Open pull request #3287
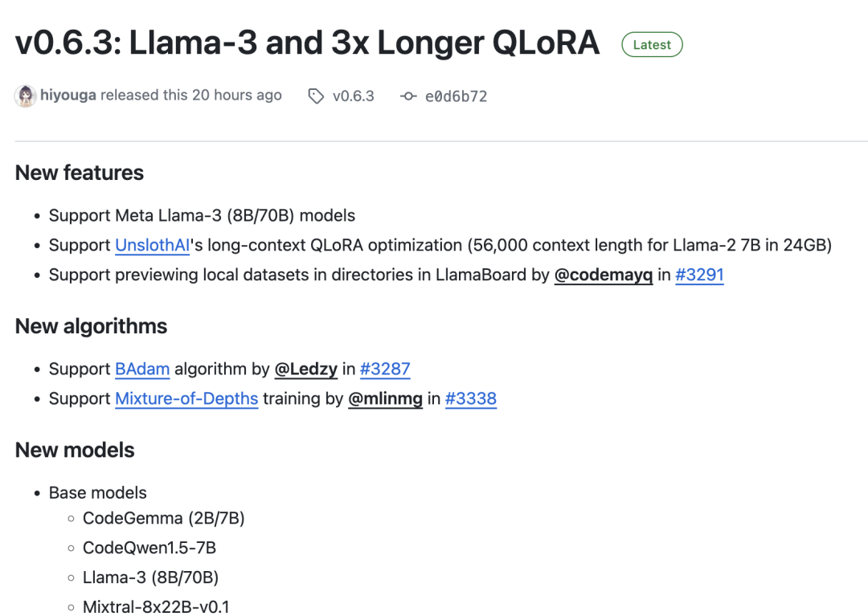The width and height of the screenshot is (868, 616). point(385,369)
